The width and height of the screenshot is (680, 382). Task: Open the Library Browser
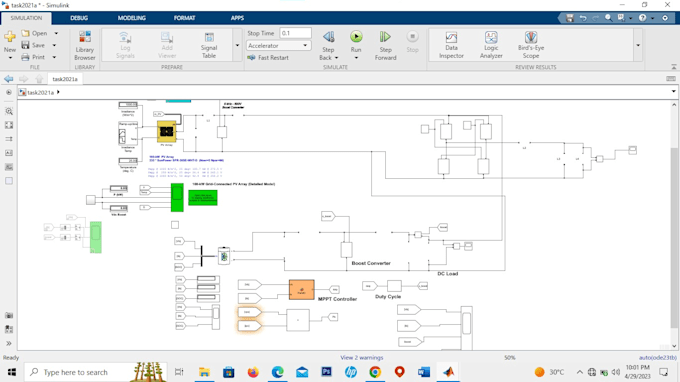coord(85,45)
